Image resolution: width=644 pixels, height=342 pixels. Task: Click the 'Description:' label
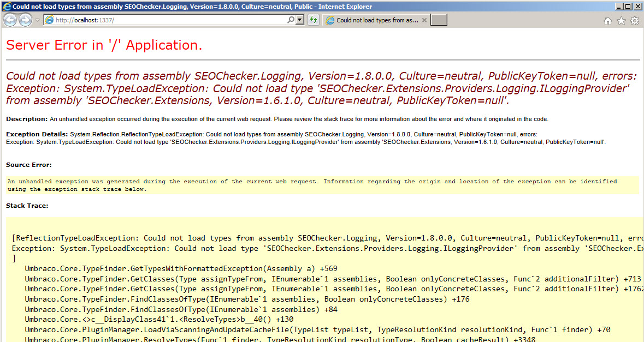pyautogui.click(x=27, y=119)
